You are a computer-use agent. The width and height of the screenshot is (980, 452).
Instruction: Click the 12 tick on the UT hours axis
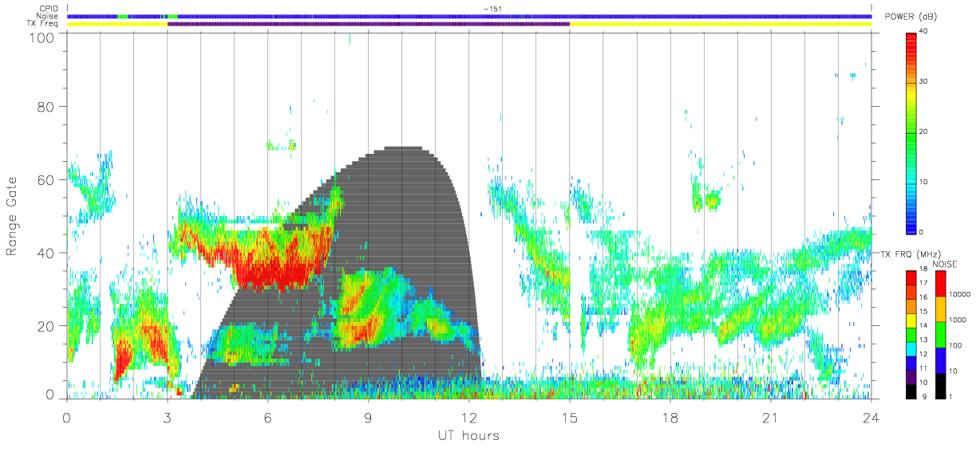[x=469, y=417]
